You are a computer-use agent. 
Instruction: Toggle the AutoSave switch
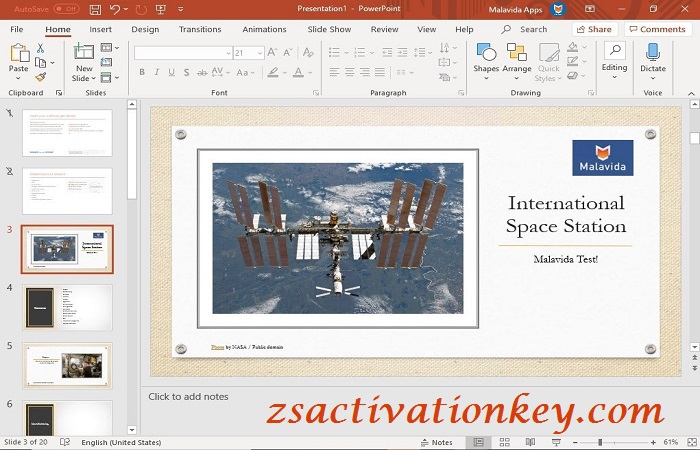[66, 9]
